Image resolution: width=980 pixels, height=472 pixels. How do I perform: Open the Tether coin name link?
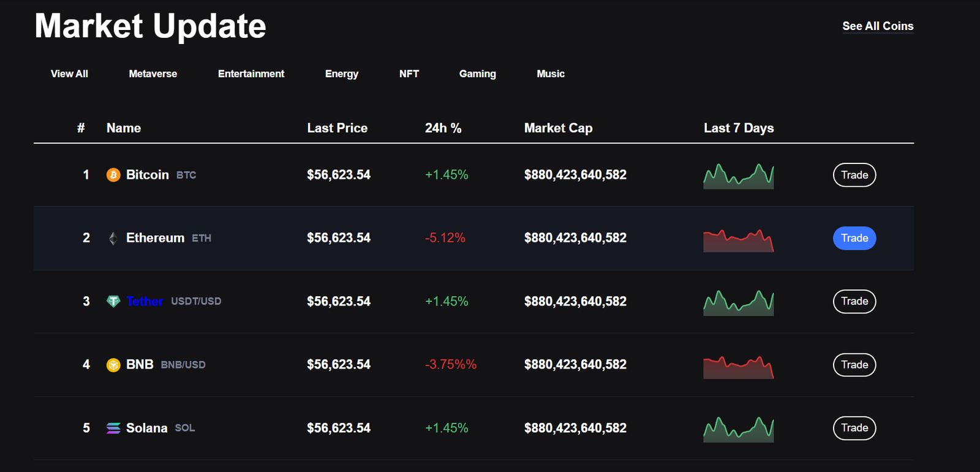tap(145, 301)
